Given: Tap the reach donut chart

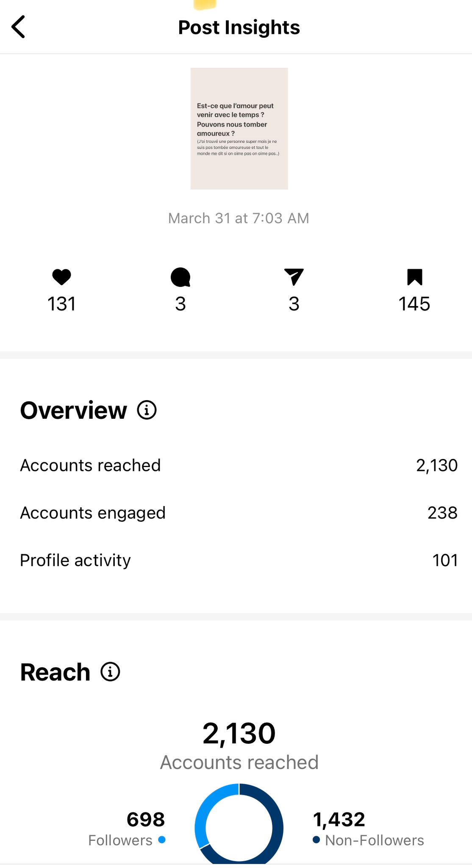Looking at the screenshot, I should (x=239, y=824).
